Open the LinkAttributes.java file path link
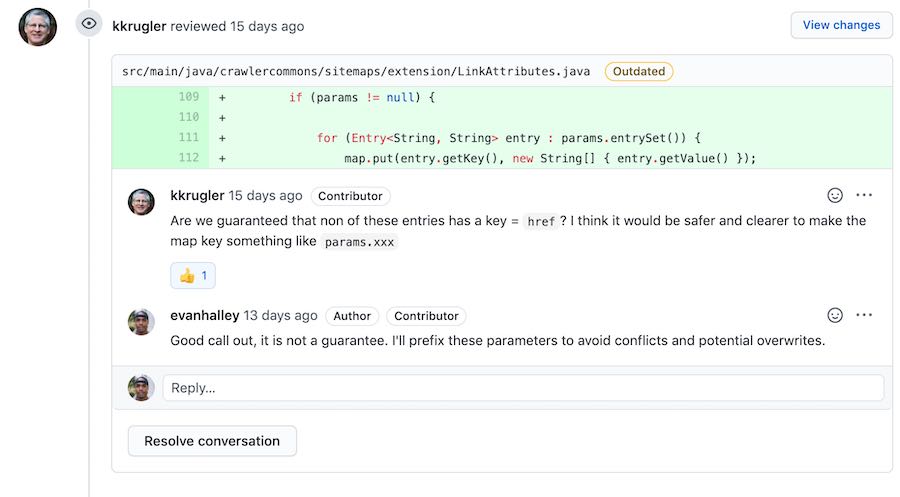The width and height of the screenshot is (900, 497). [x=356, y=72]
